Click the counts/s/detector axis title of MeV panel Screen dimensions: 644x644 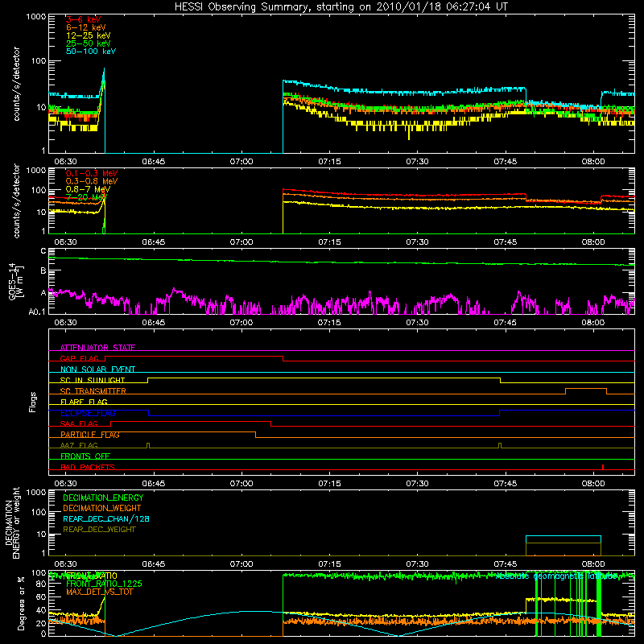pyautogui.click(x=16, y=201)
